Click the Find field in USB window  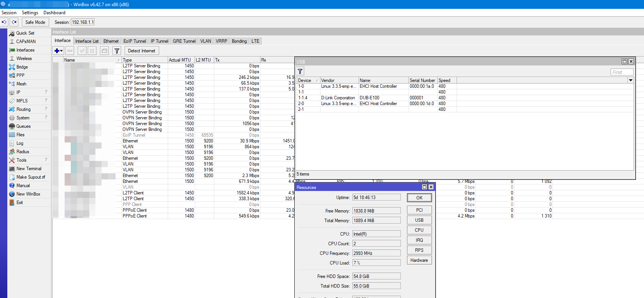point(621,72)
